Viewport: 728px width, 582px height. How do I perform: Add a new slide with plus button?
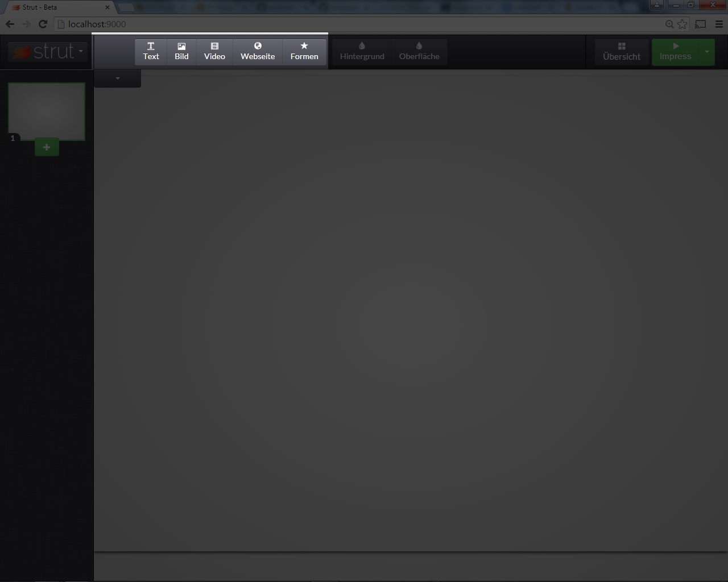click(x=47, y=147)
